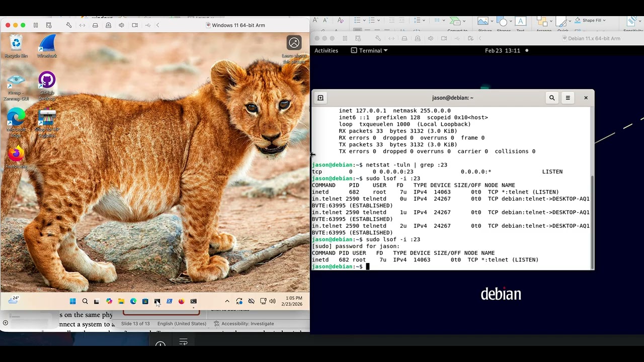This screenshot has height=362, width=644.
Task: Pause the Debian 11.x virtual machine
Action: [x=345, y=38]
